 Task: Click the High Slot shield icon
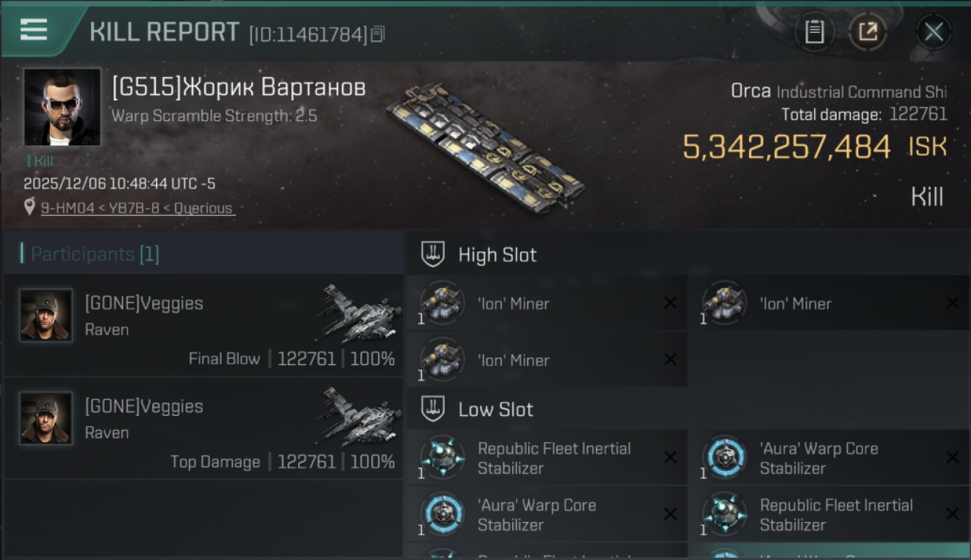[433, 255]
